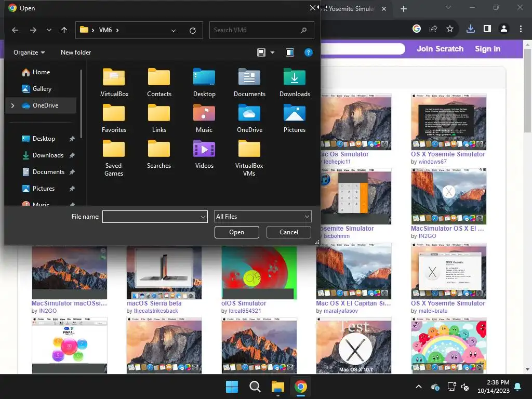The image size is (532, 399).
Task: Open taskbar Search icon
Action: pos(255,387)
